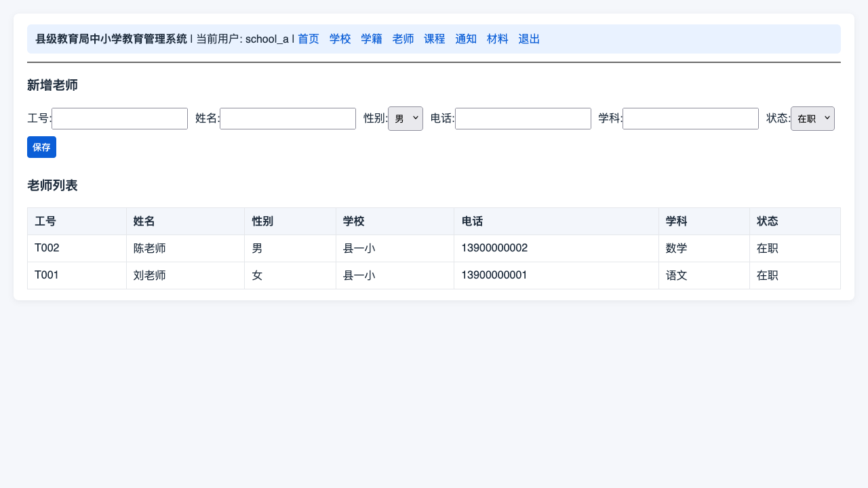
Task: Open the 材料 navigation link
Action: click(x=498, y=39)
